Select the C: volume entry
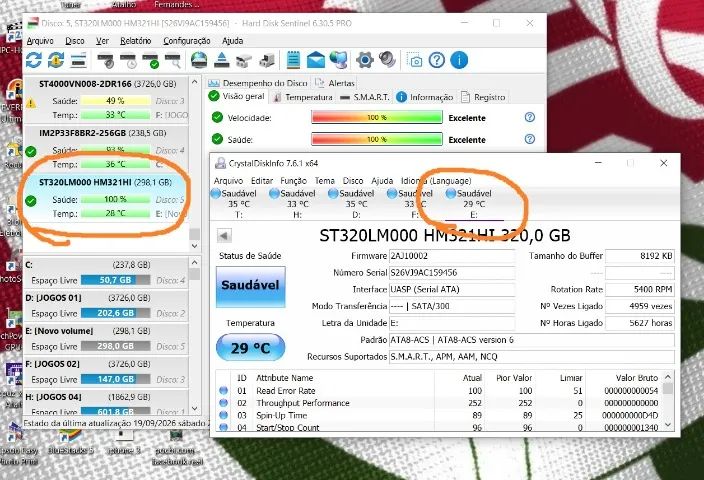 pyautogui.click(x=106, y=273)
